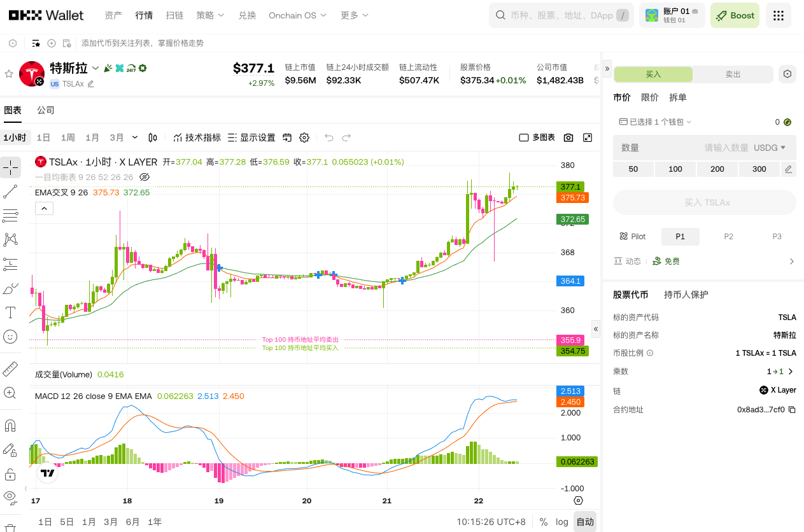Select the 1日 interval above the chart
The width and height of the screenshot is (804, 532).
[x=43, y=137]
